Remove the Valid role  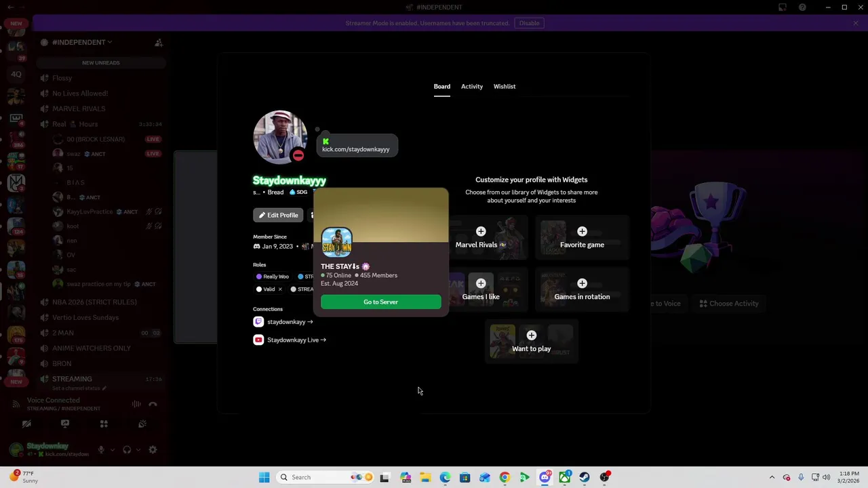point(280,289)
